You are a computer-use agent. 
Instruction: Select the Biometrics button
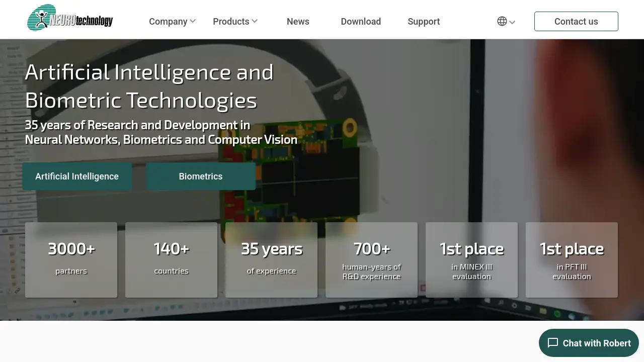coord(201,176)
